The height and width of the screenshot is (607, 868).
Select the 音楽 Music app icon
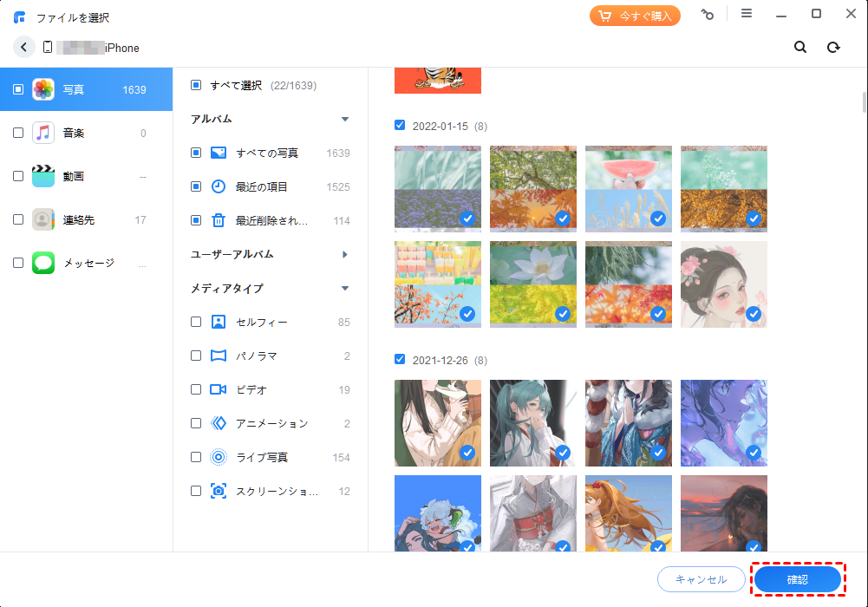43,133
